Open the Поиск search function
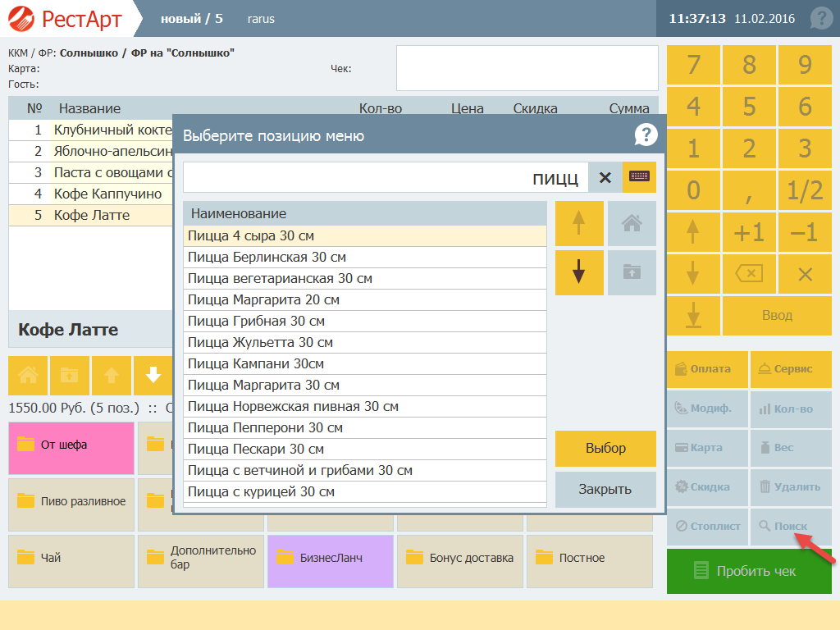 coord(790,526)
